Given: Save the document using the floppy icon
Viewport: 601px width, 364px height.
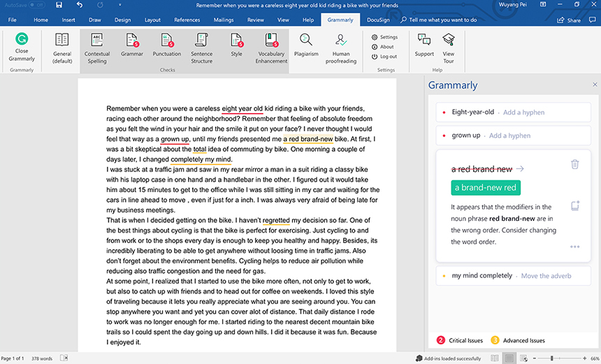Looking at the screenshot, I should pos(59,5).
